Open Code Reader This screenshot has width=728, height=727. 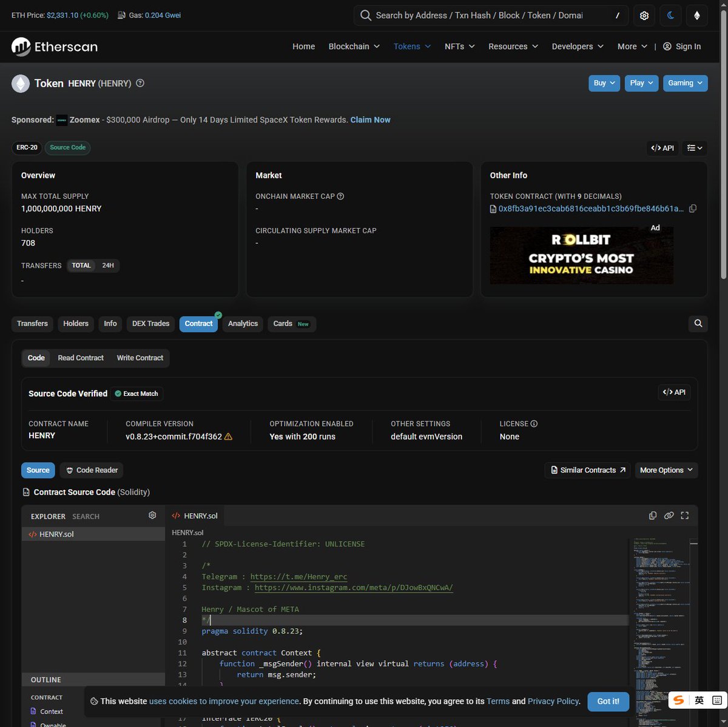(92, 470)
